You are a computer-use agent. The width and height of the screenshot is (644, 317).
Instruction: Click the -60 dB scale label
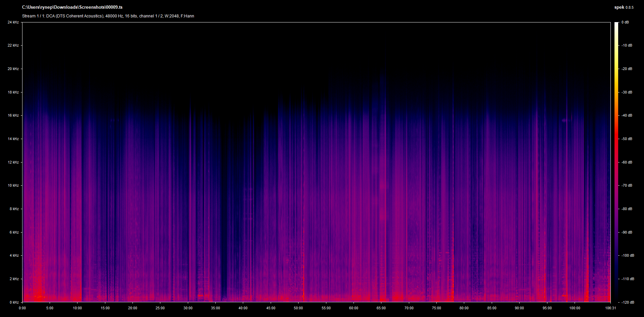pos(627,162)
